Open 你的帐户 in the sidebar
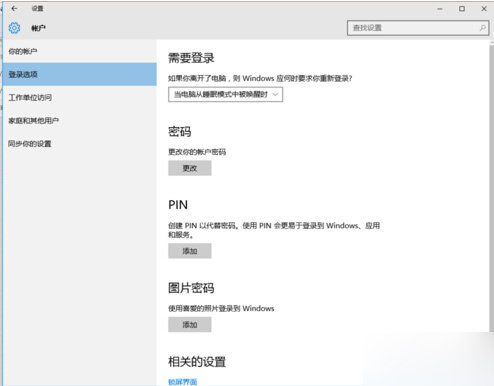This screenshot has width=494, height=386. pos(79,51)
